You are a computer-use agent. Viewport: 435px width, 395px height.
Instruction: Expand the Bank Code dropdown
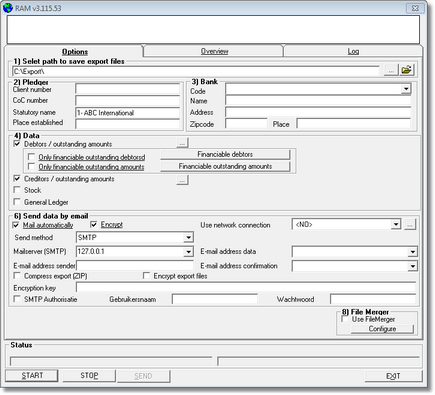(x=406, y=89)
